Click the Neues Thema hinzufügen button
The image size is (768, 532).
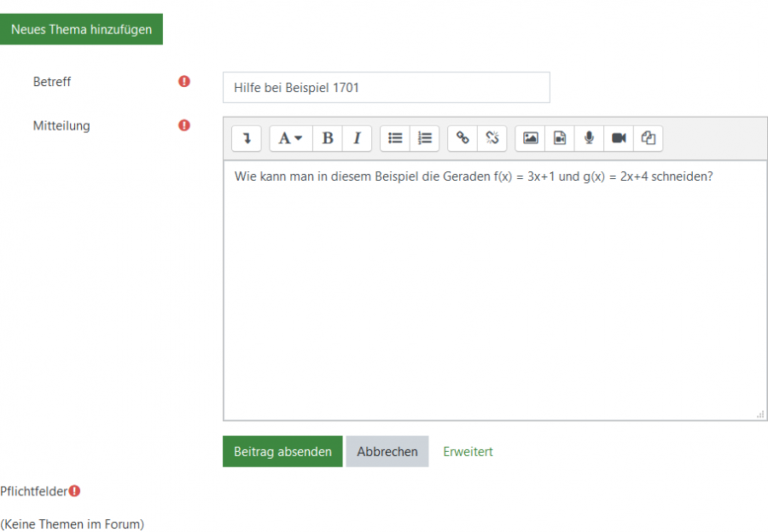(x=81, y=30)
